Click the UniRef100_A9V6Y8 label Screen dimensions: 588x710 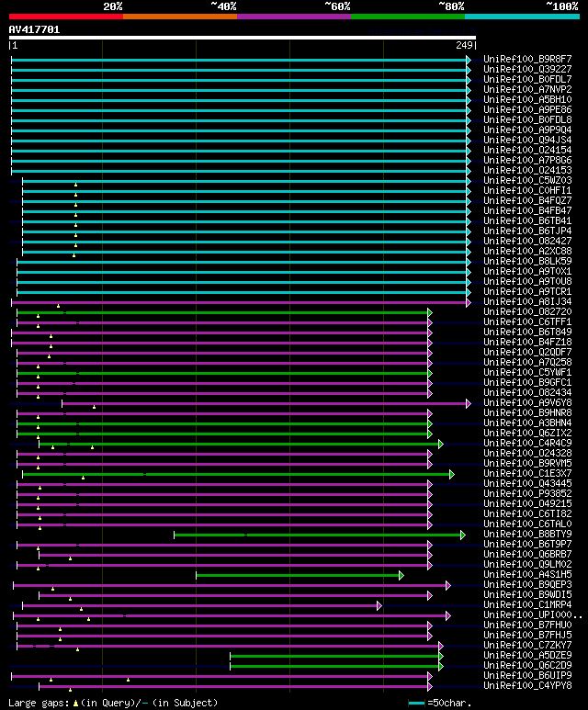coord(527,402)
